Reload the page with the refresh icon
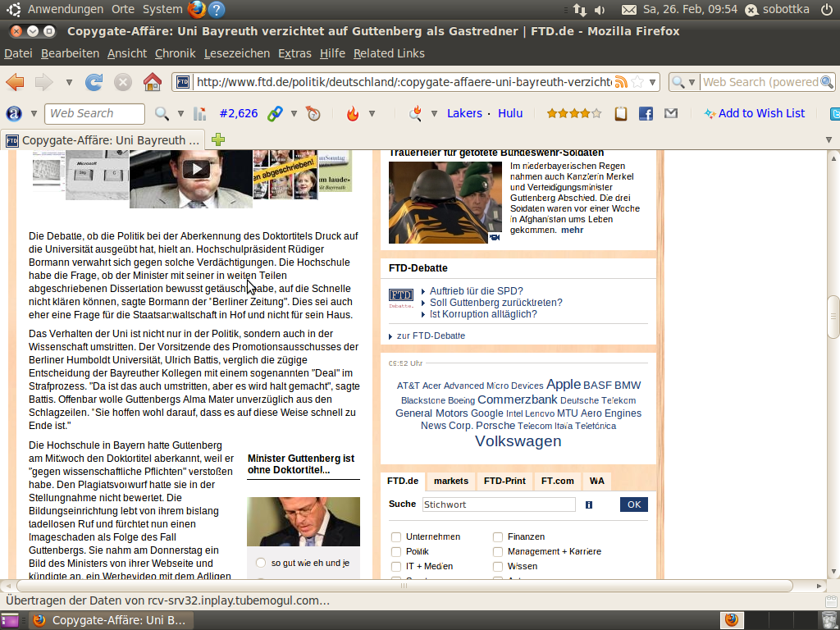The height and width of the screenshot is (630, 840). [x=94, y=82]
